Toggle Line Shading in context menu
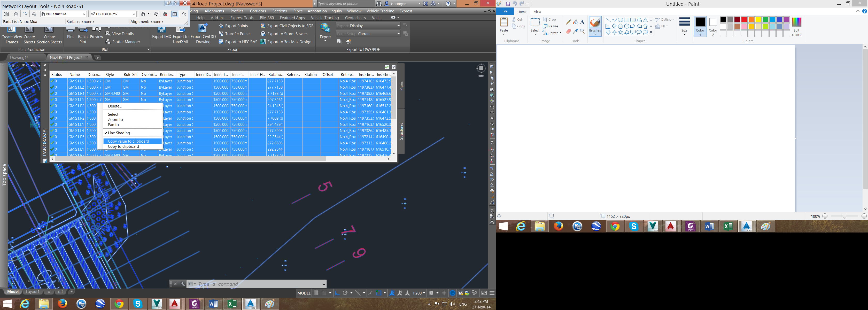The image size is (868, 310). tap(133, 133)
